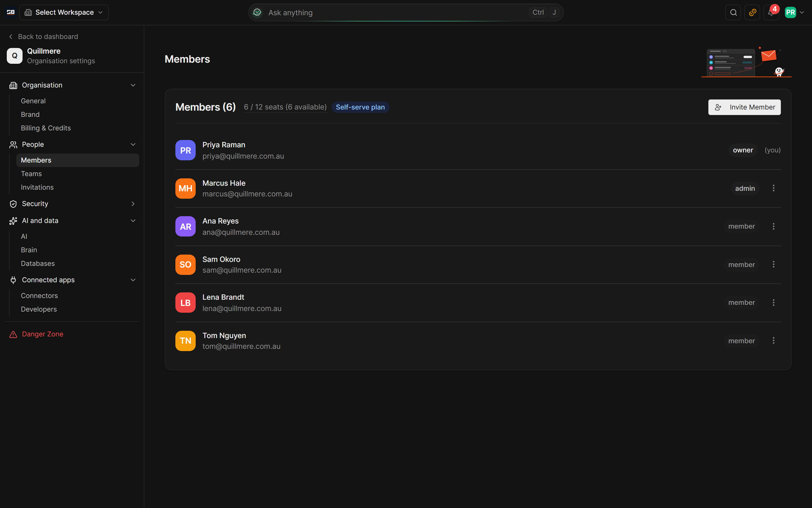
Task: Collapse the Organisation section chevron
Action: [x=133, y=85]
